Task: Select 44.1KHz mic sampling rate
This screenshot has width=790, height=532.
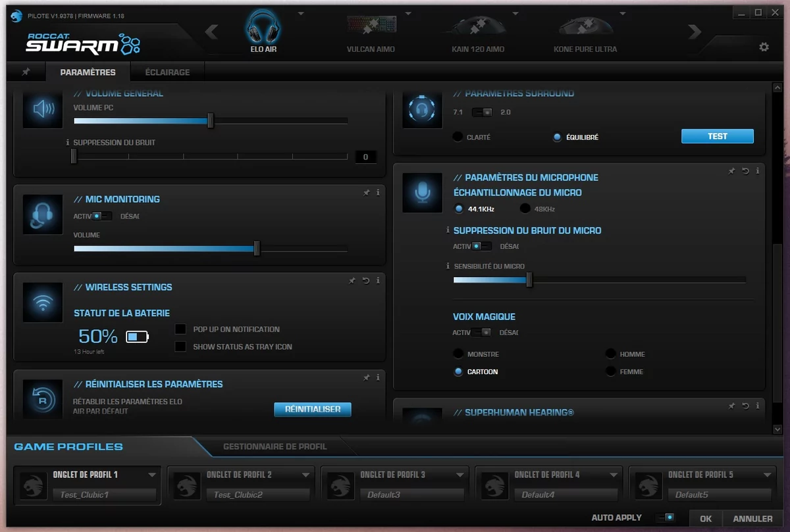Action: (459, 209)
